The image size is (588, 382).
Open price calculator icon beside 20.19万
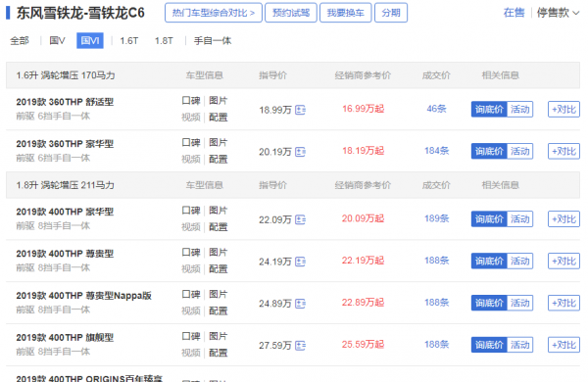300,152
